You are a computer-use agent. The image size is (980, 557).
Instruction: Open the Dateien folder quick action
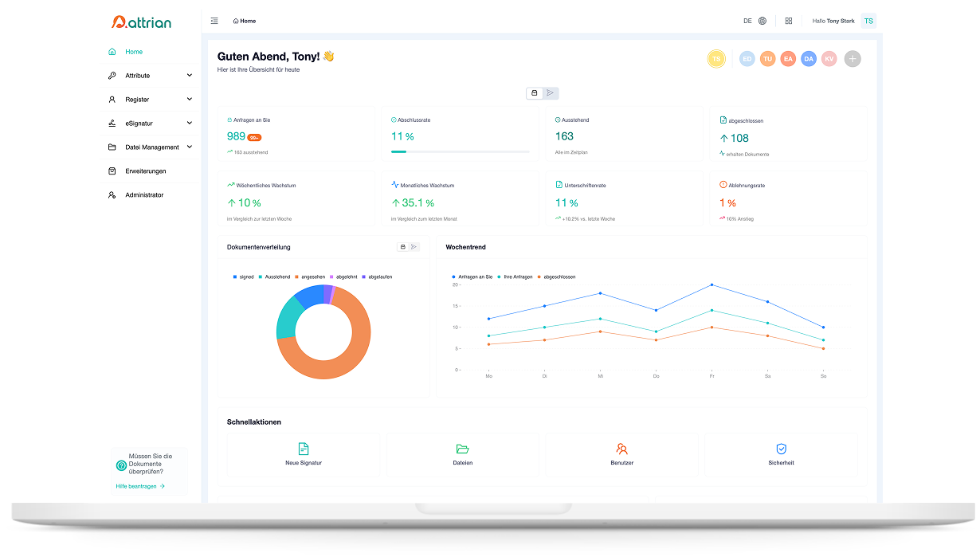pos(462,454)
